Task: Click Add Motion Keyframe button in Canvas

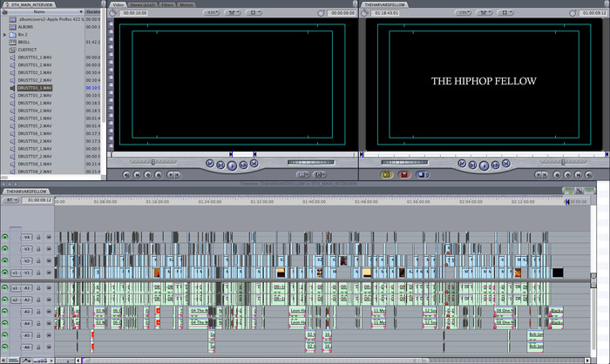Action: [x=567, y=175]
